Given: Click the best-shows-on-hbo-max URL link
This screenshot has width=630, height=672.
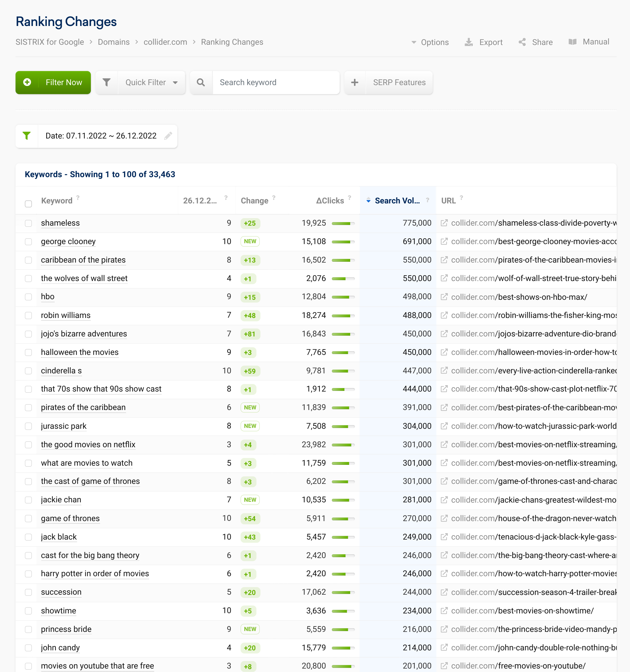Looking at the screenshot, I should tap(519, 297).
